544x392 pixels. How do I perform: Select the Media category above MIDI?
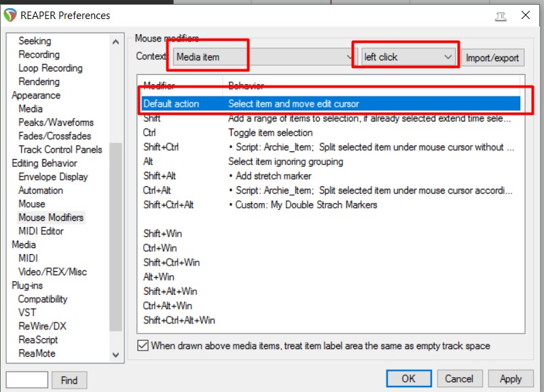24,245
